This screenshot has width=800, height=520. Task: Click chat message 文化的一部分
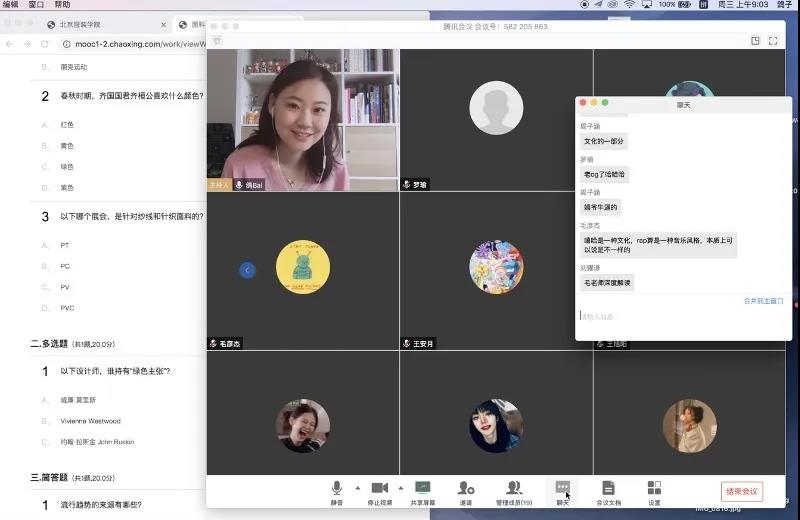tap(604, 141)
